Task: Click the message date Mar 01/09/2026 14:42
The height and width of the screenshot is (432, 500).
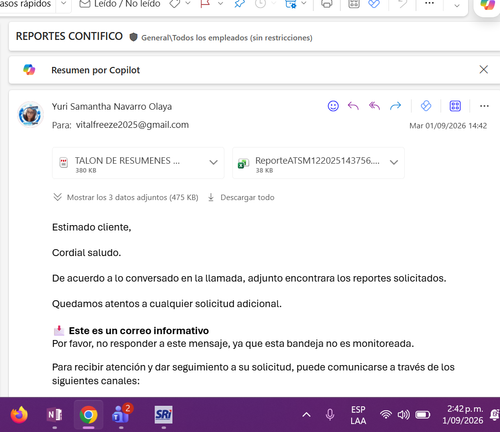Action: tap(448, 126)
